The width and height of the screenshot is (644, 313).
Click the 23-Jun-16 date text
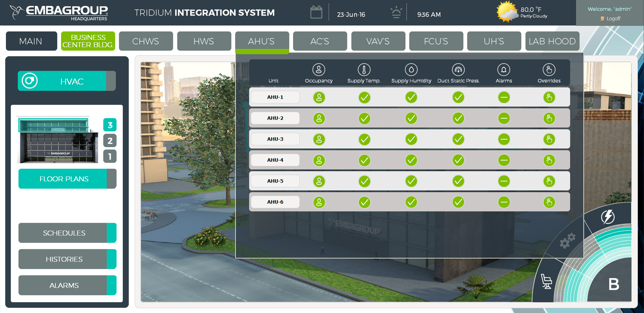351,15
